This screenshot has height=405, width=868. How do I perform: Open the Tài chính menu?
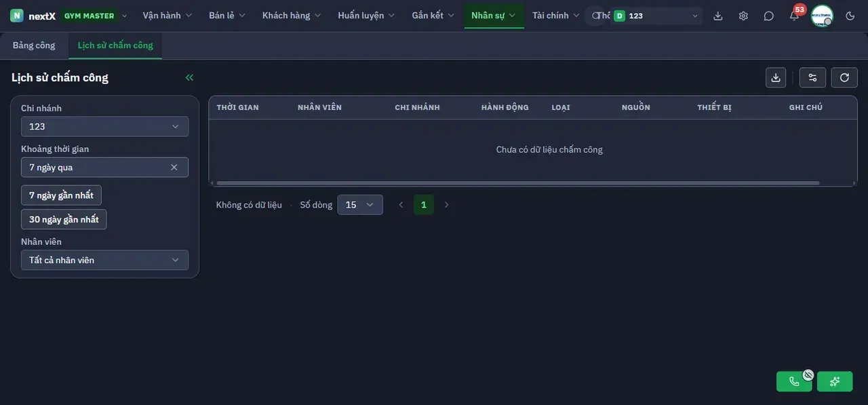(x=556, y=16)
